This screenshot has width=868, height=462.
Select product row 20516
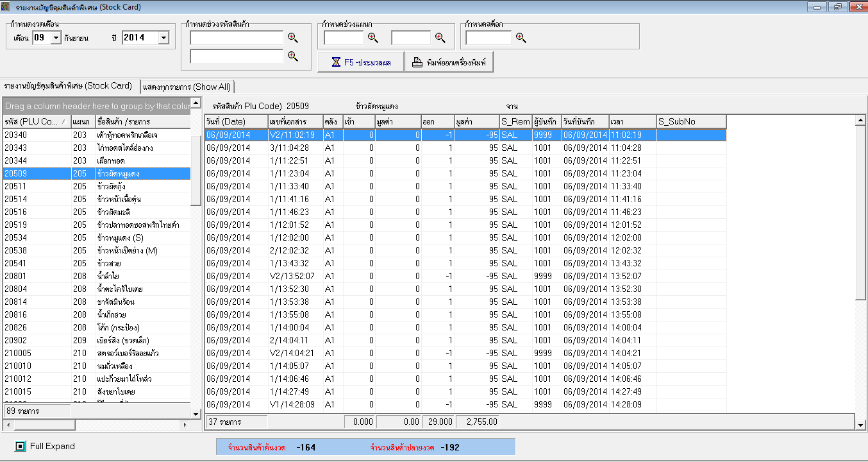pyautogui.click(x=97, y=212)
